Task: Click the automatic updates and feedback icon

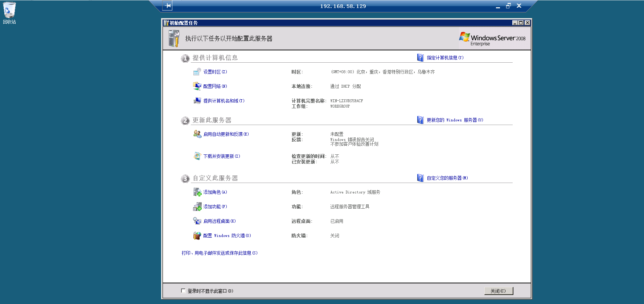Action: [197, 134]
